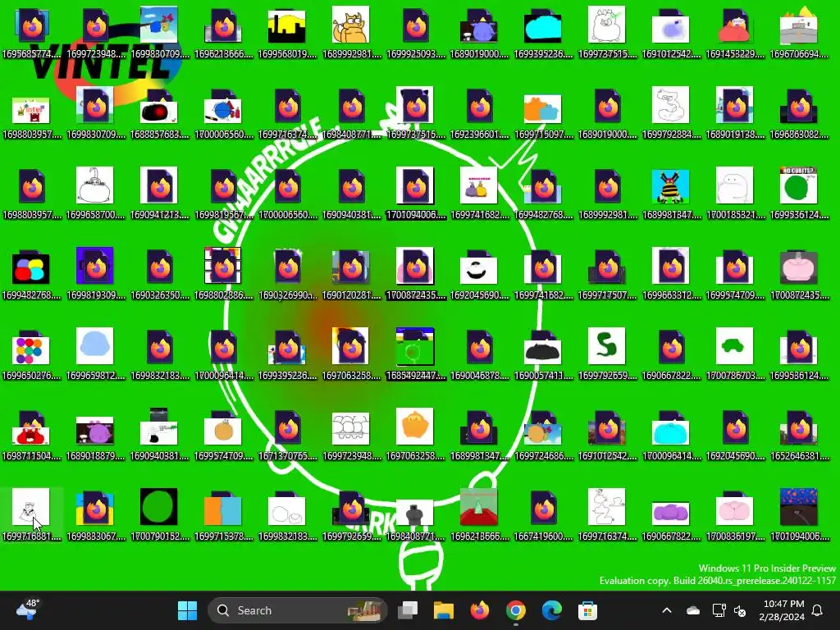This screenshot has width=840, height=630.
Task: Select the red crab thumbnail 1698711504
Action: pyautogui.click(x=32, y=433)
